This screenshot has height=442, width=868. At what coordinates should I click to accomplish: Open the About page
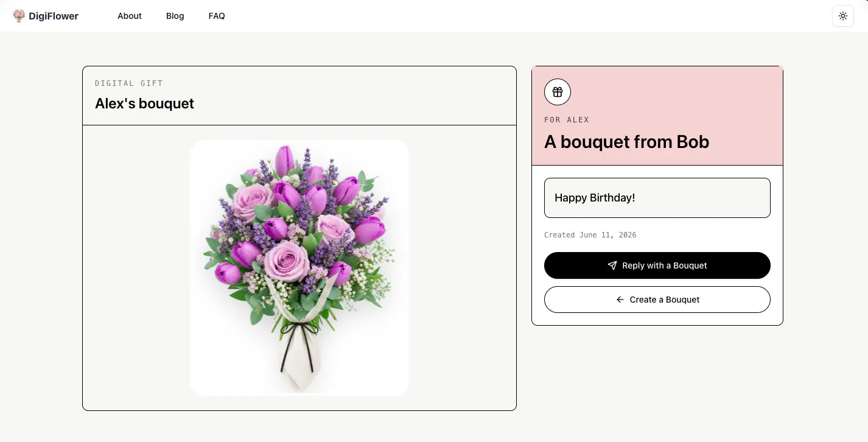coord(130,16)
